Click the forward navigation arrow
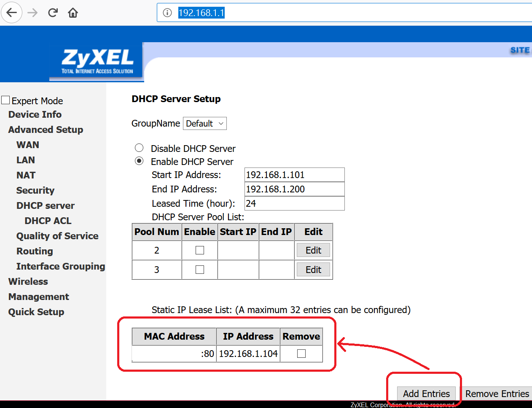Screen dimensions: 532x408 pos(32,13)
